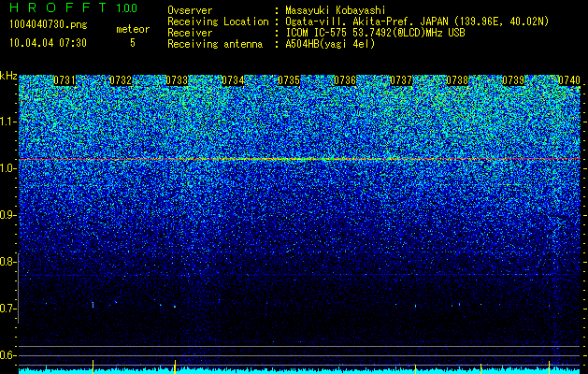
Task: Click the HROFFT 1.0.0 title text
Action: [74, 7]
